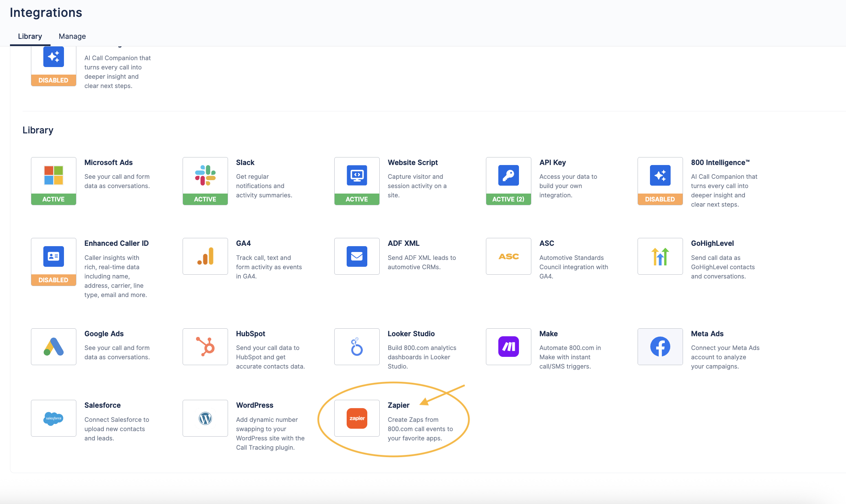The image size is (846, 504).
Task: Open the HubSpot title
Action: click(251, 334)
